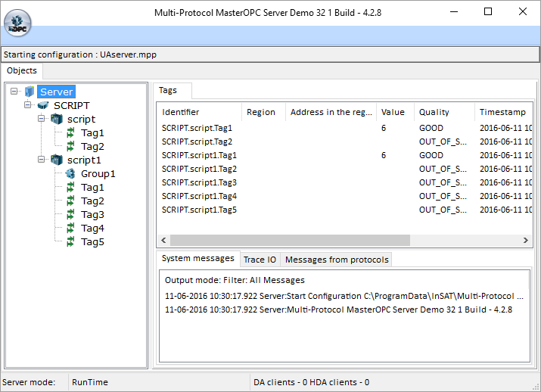Click the Server node icon in tree

(x=30, y=92)
